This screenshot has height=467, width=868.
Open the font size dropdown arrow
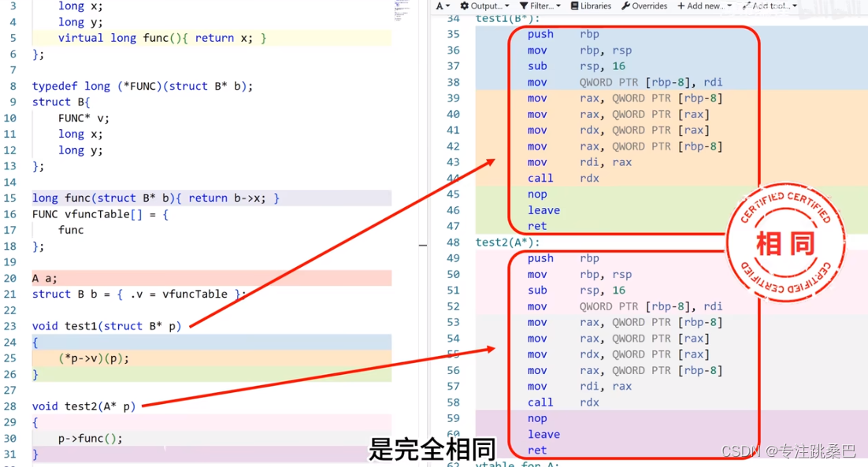pos(449,6)
